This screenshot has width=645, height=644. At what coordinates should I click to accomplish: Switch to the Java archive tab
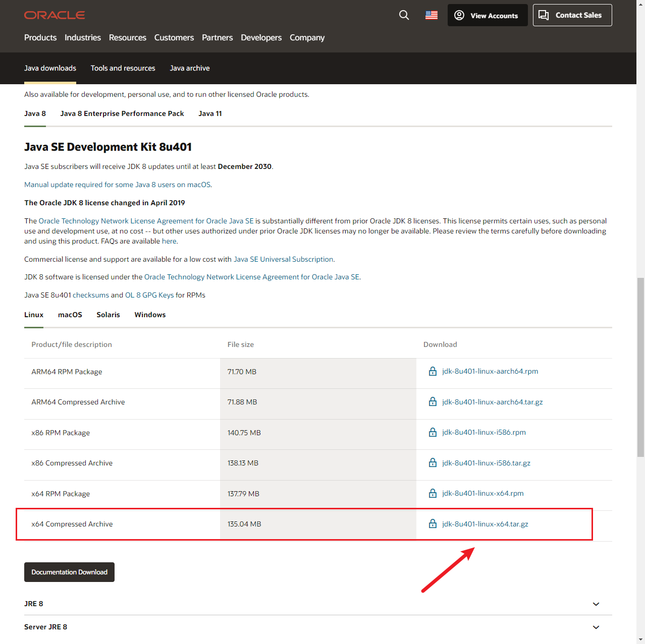[190, 68]
